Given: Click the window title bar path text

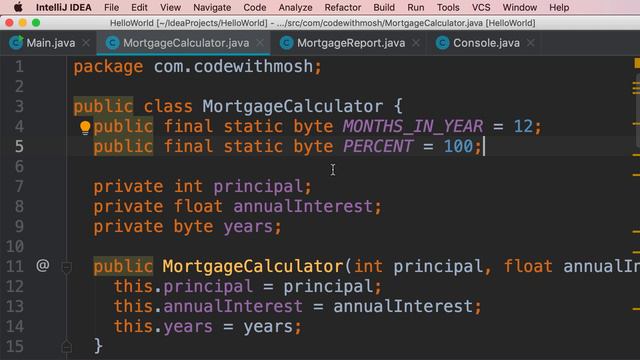Looking at the screenshot, I should pos(322,23).
